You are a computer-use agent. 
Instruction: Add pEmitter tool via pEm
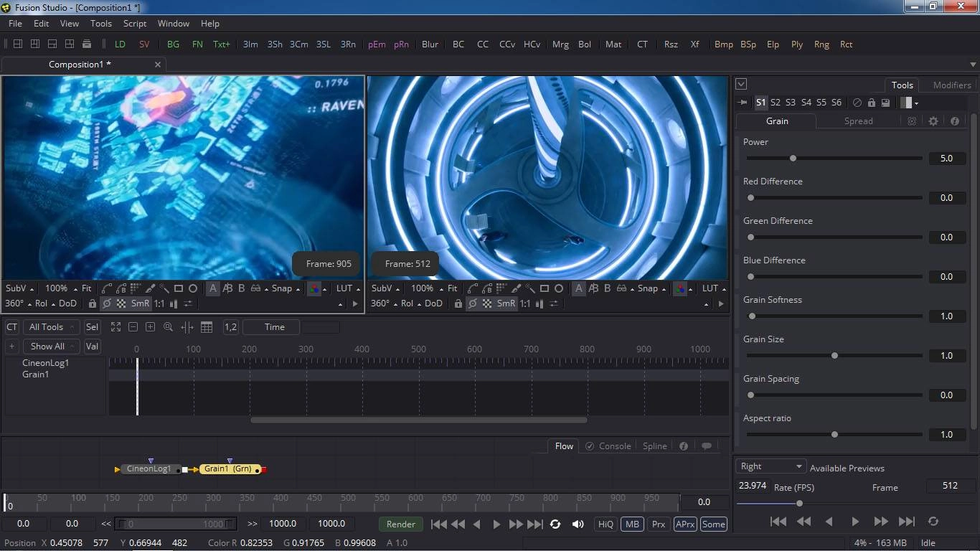point(377,44)
